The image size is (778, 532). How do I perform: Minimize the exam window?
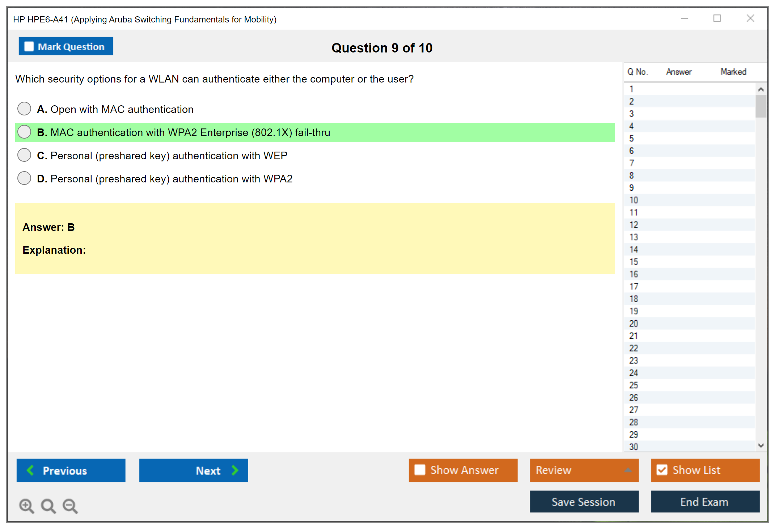684,18
